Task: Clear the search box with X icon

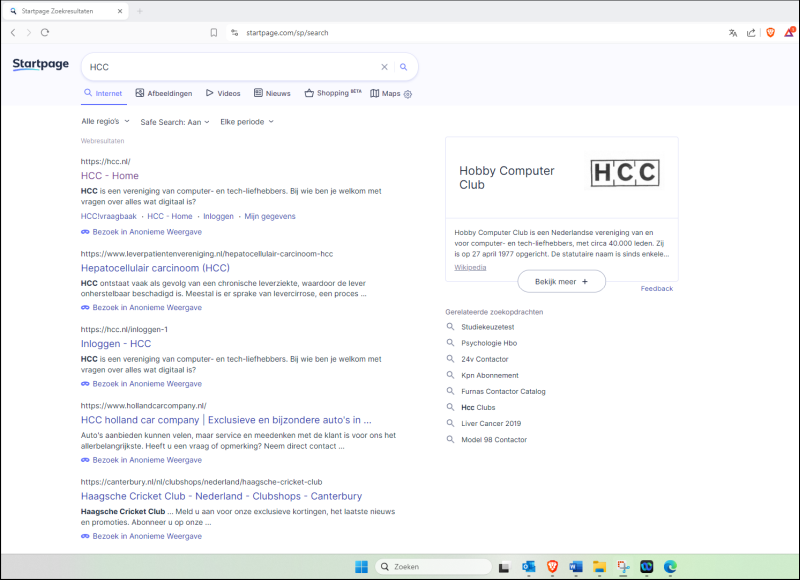Action: [384, 67]
